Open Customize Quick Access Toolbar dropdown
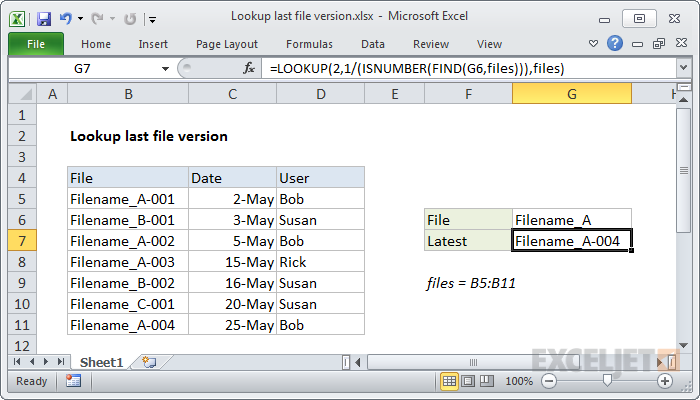Screen dimensions: 700x400 point(153,20)
